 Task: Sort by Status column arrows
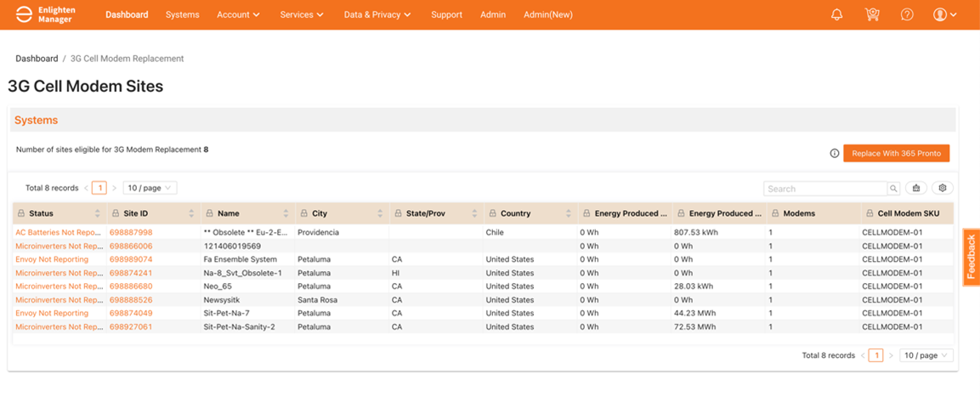[98, 213]
